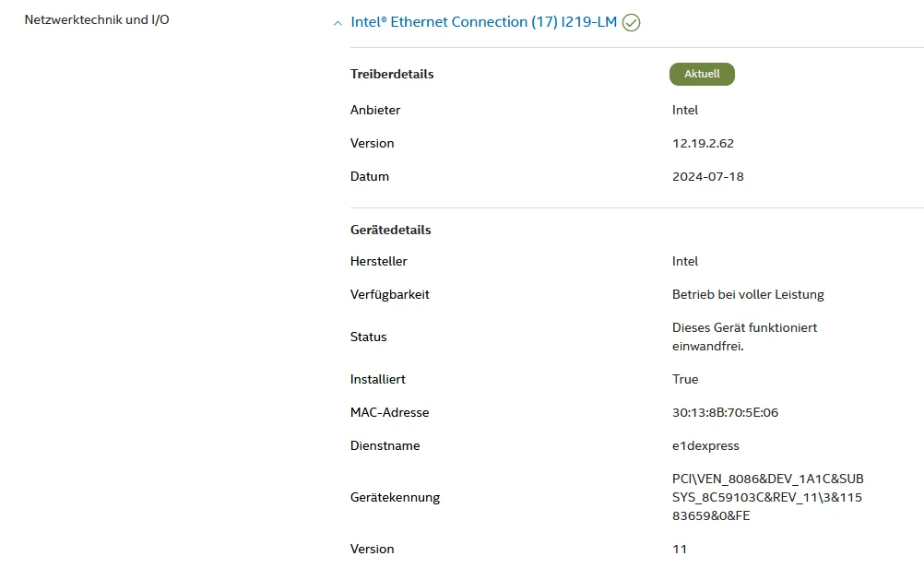
Task: Select the service name e1dexpress
Action: (x=705, y=446)
